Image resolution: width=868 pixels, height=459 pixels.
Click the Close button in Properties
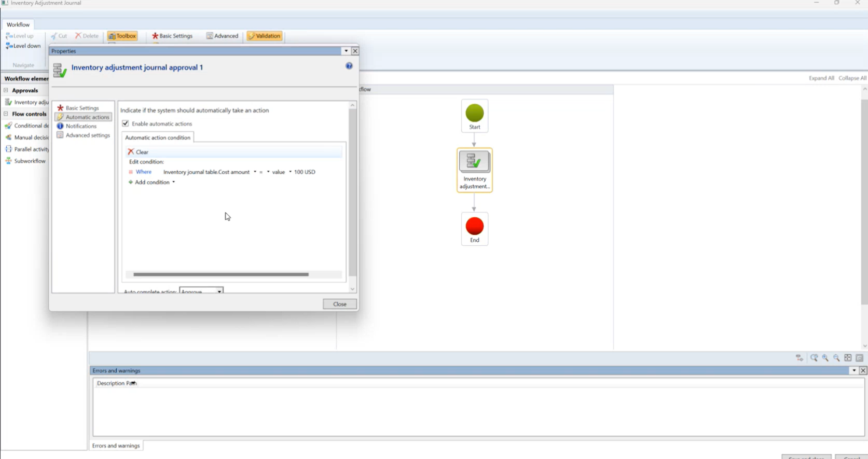point(340,304)
